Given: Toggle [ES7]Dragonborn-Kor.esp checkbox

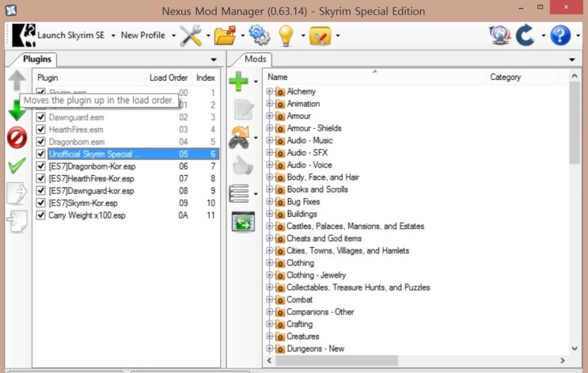Looking at the screenshot, I should point(41,166).
